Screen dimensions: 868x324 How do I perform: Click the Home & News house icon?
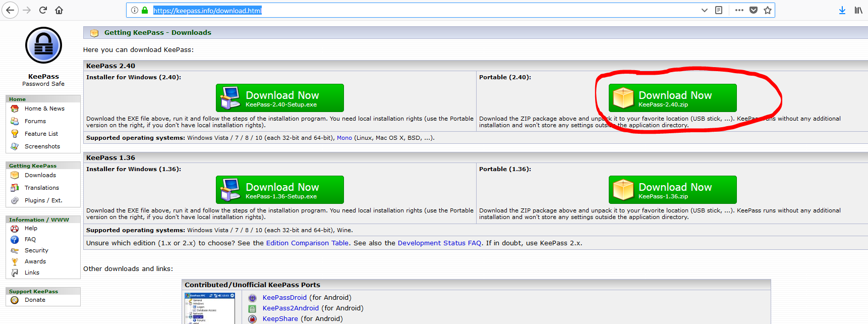[15, 109]
